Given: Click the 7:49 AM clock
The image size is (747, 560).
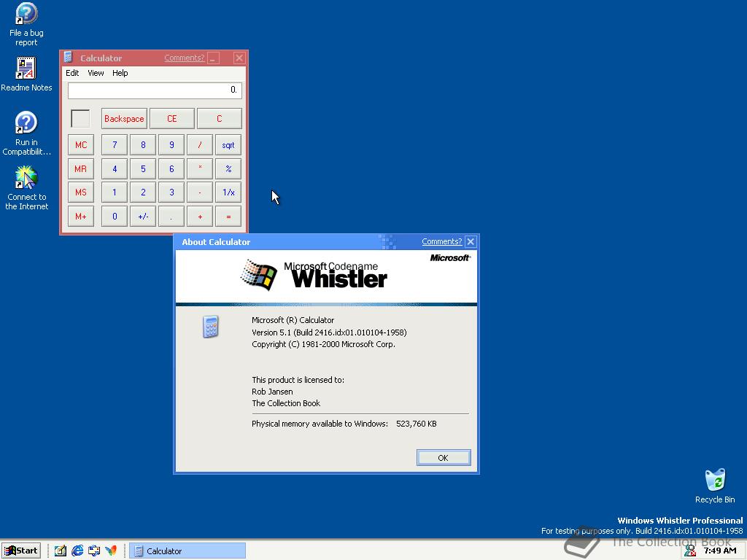Looking at the screenshot, I should tap(720, 551).
